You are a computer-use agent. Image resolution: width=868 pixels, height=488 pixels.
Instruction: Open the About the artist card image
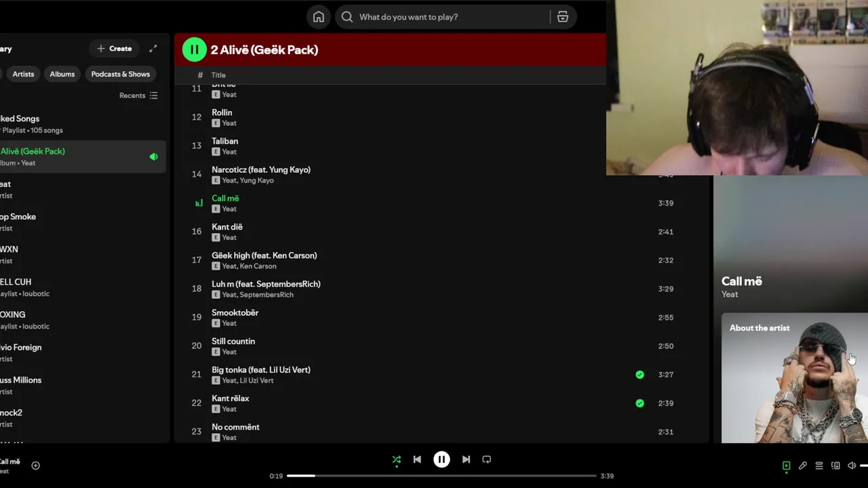(x=795, y=378)
